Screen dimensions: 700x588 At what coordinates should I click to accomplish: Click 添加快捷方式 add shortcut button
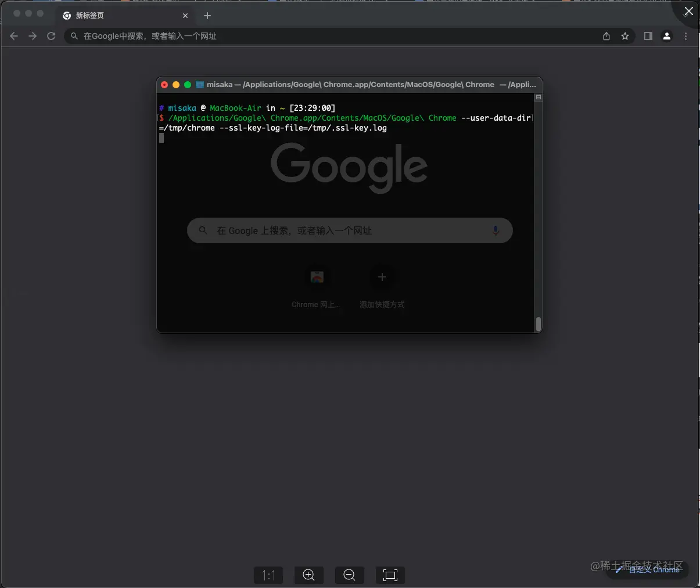382,287
